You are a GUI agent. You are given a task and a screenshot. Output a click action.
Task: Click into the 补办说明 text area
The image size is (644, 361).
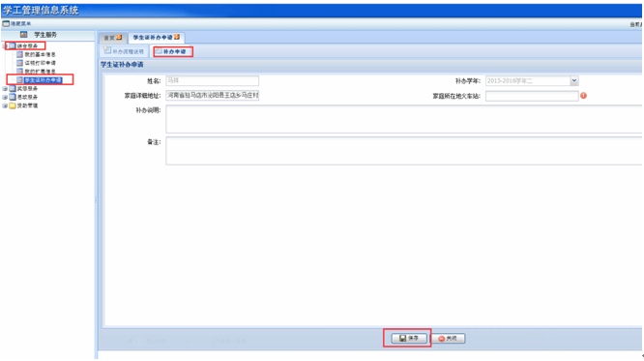click(404, 119)
